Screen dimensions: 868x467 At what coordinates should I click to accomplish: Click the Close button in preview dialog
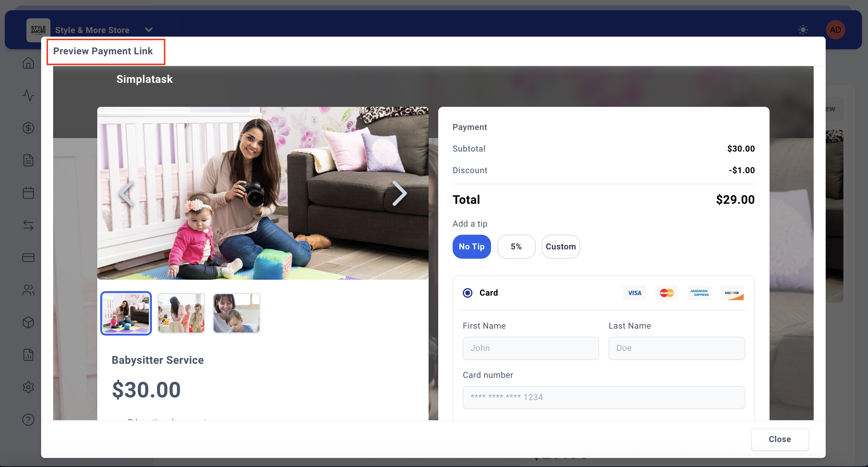click(x=779, y=439)
